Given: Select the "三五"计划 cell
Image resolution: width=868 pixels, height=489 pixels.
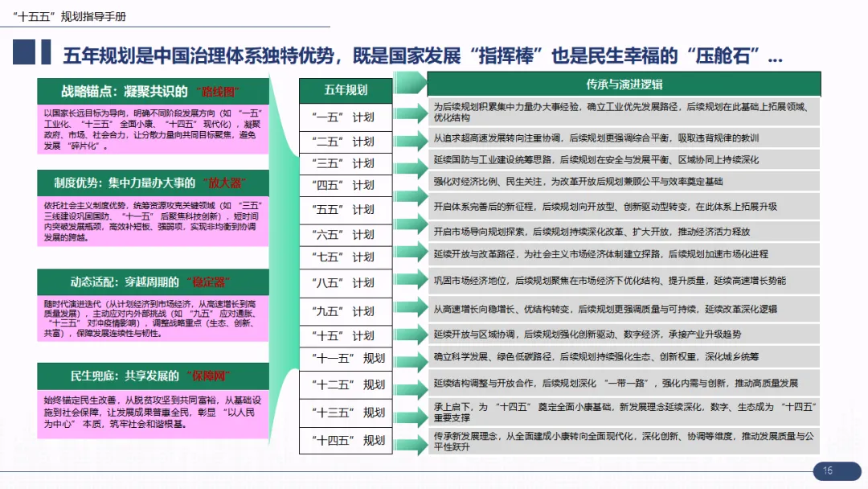Looking at the screenshot, I should [346, 163].
